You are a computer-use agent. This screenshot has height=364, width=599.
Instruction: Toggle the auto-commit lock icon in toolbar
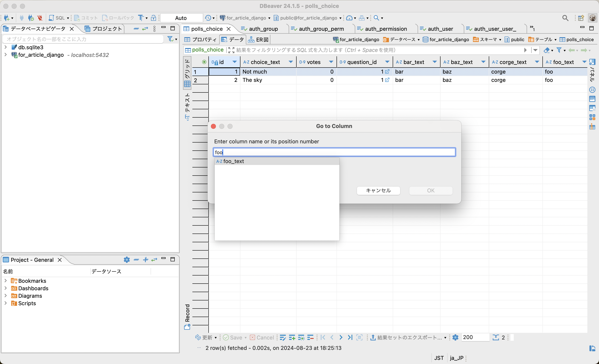click(x=153, y=18)
